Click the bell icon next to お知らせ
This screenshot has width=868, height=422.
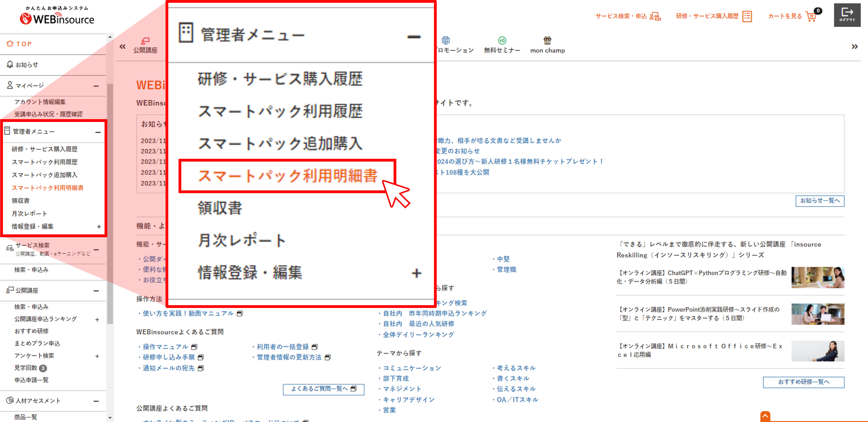(10, 64)
